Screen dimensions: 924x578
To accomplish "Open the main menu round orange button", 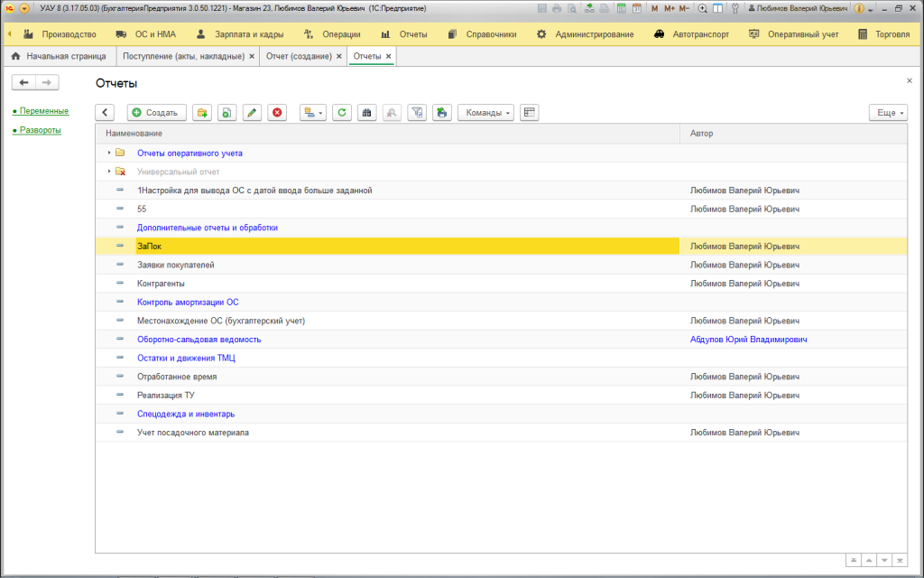I will (x=24, y=9).
